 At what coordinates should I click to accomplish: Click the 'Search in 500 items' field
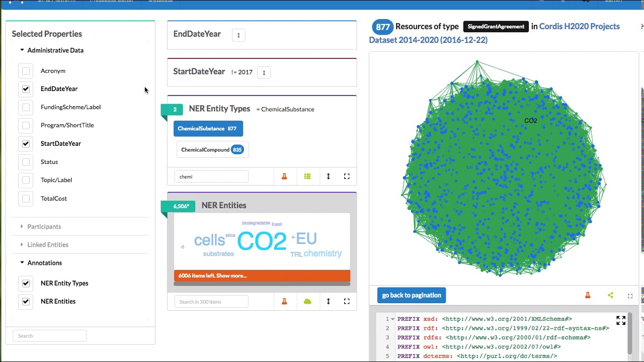[211, 302]
